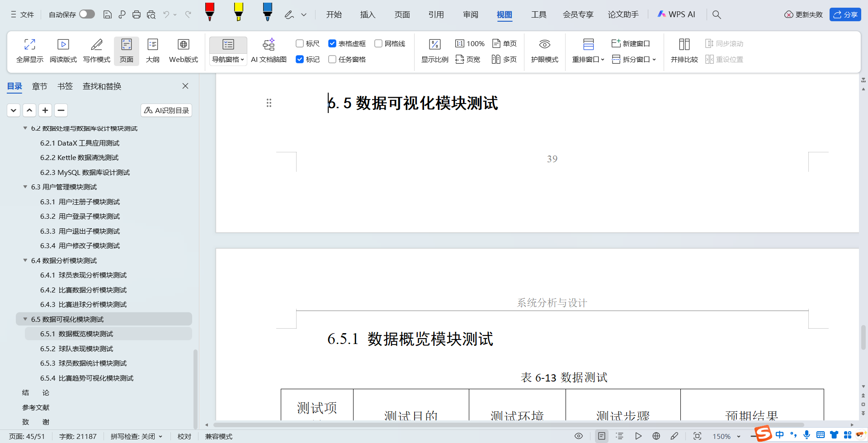Close the navigation pane
The image size is (868, 443).
coord(185,86)
